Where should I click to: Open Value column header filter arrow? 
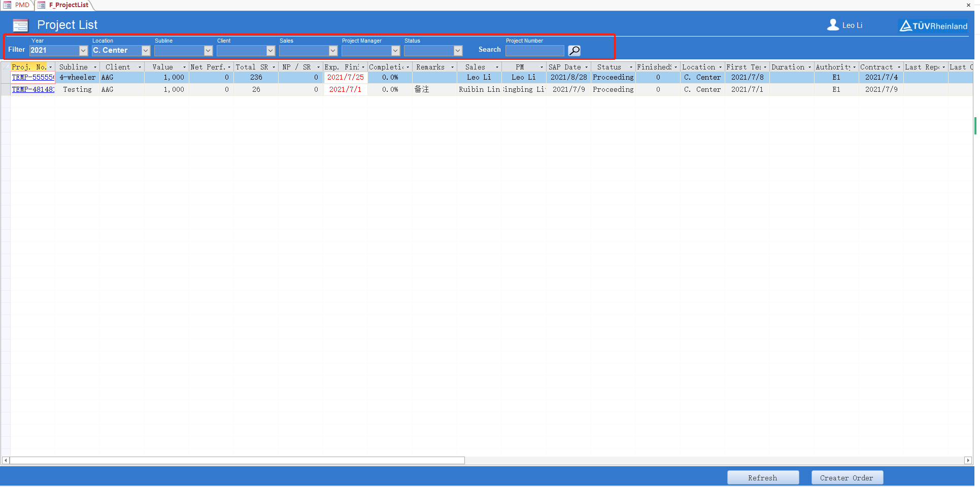[184, 67]
